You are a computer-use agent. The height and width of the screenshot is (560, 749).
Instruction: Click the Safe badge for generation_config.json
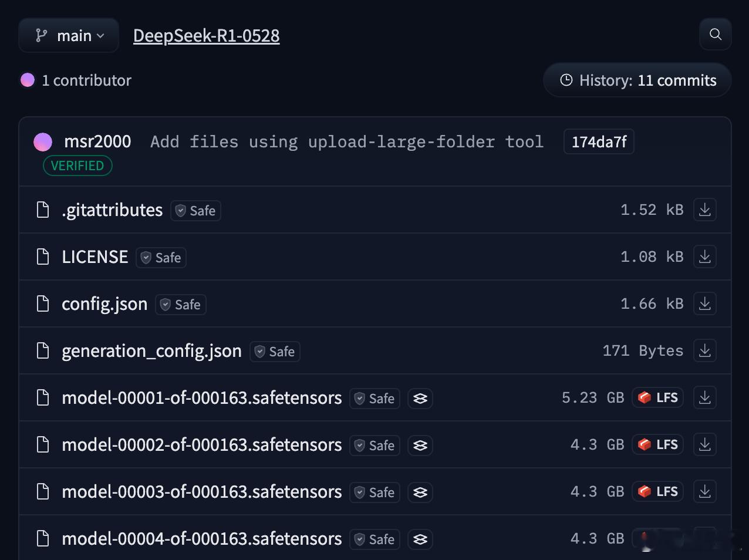coord(275,352)
